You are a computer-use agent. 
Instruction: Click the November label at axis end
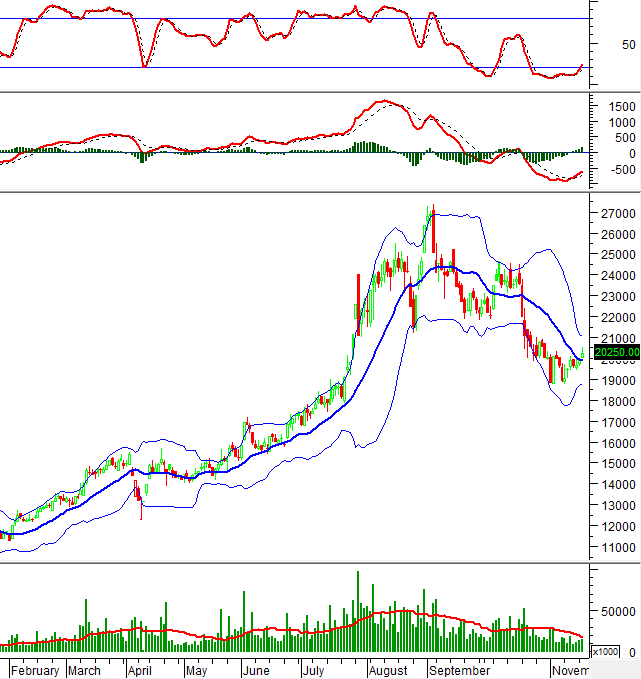click(571, 670)
